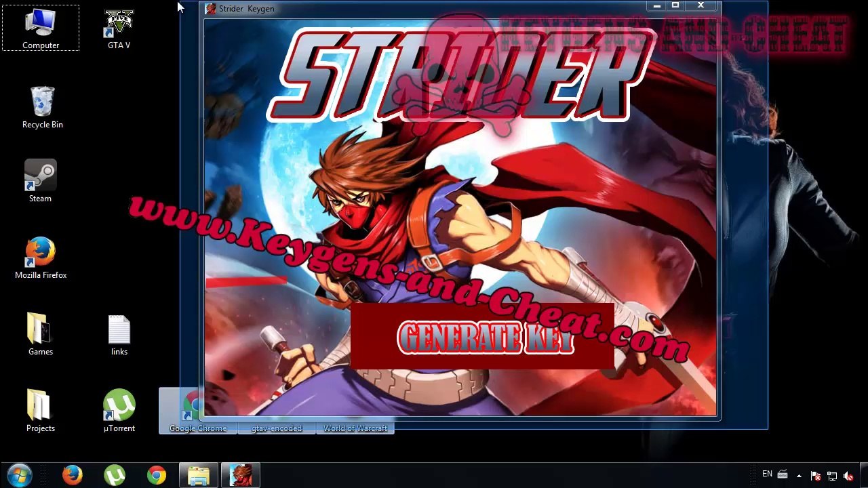Image resolution: width=868 pixels, height=488 pixels.
Task: Open Google Chrome from the taskbar
Action: point(157,475)
